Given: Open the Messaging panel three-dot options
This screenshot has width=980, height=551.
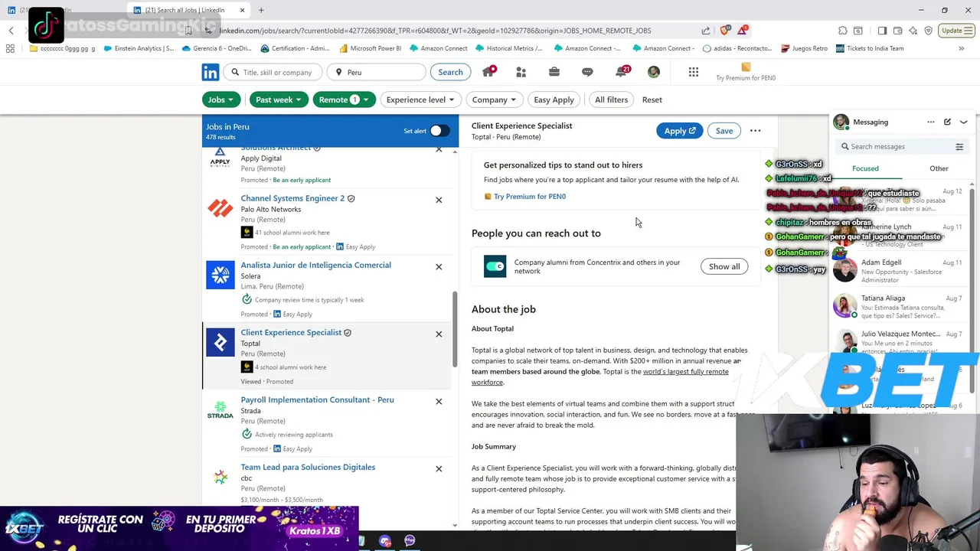Looking at the screenshot, I should coord(931,122).
